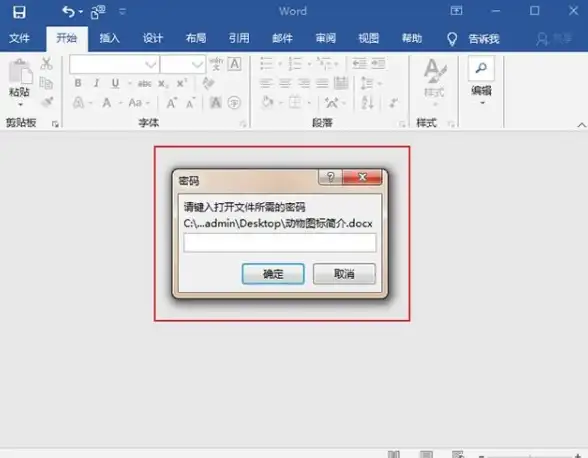The height and width of the screenshot is (458, 588).
Task: Open the 引用 ribbon tab
Action: [x=239, y=38]
